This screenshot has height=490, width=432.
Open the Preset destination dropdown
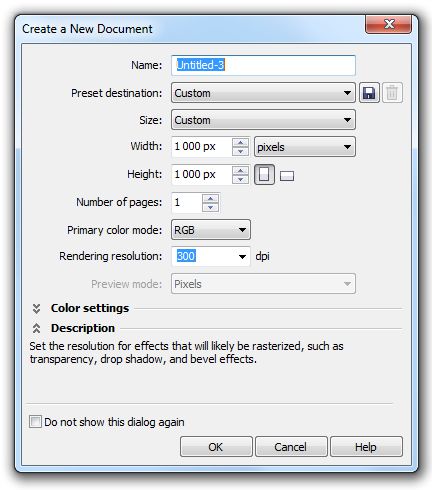(263, 93)
